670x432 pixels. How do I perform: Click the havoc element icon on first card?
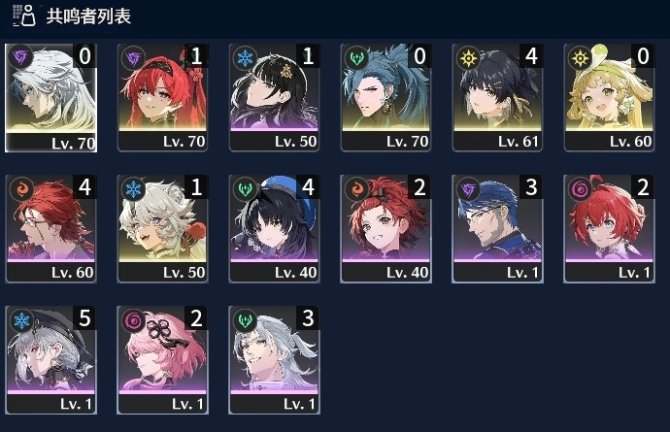[21, 56]
